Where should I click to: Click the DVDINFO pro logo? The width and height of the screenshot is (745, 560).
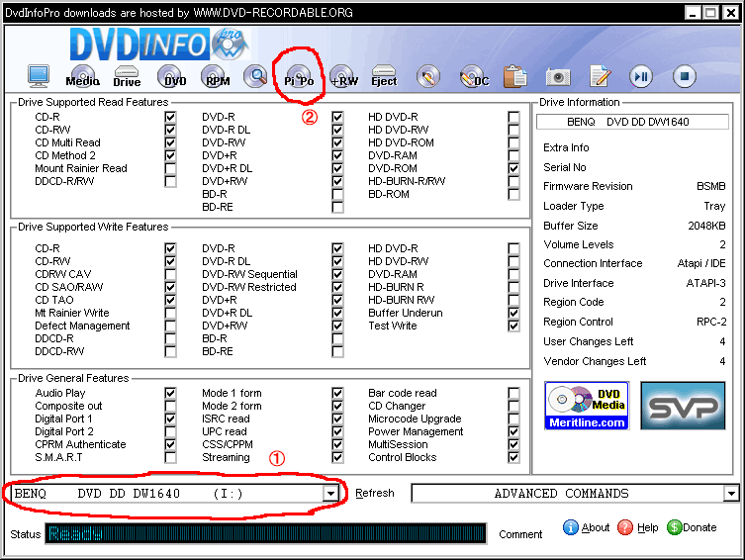pyautogui.click(x=159, y=45)
